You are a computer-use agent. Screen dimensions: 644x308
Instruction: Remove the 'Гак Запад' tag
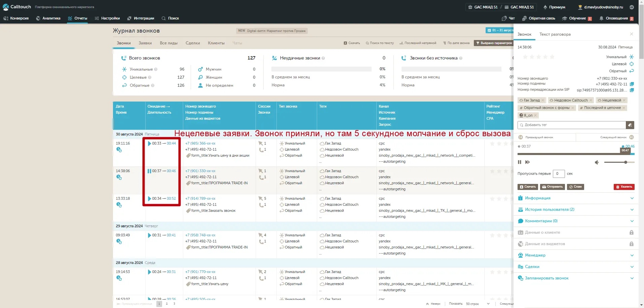[543, 100]
